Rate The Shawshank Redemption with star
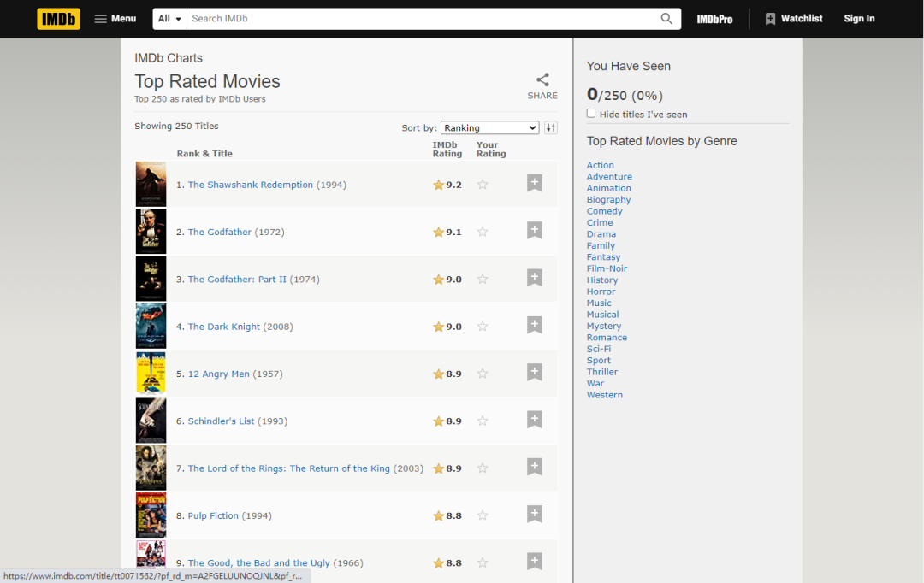Screen dimensions: 924x583 483,185
